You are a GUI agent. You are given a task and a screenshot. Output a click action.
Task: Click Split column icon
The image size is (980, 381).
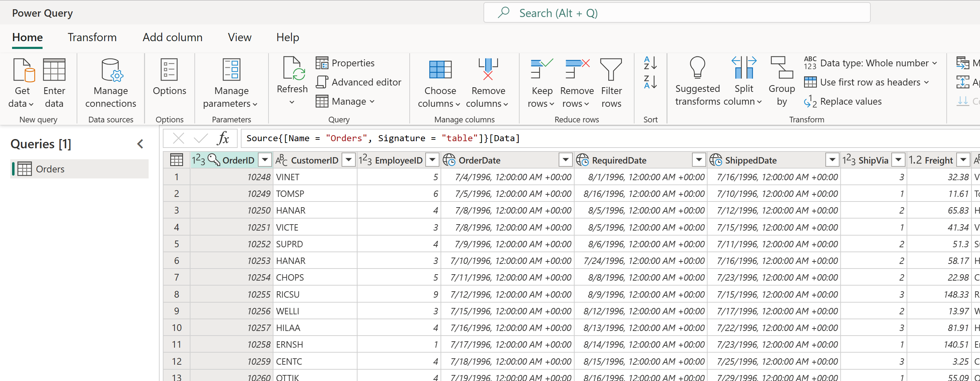tap(744, 67)
